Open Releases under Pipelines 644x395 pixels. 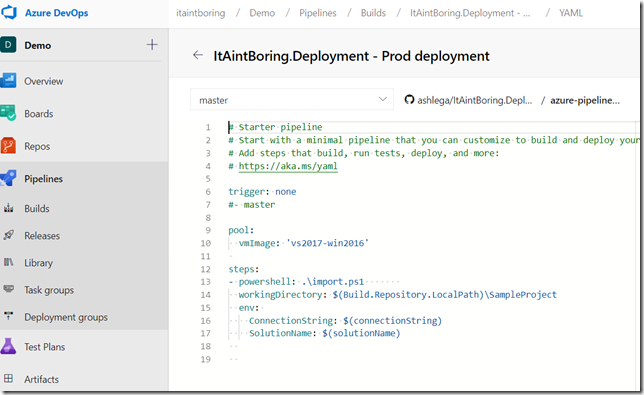42,236
